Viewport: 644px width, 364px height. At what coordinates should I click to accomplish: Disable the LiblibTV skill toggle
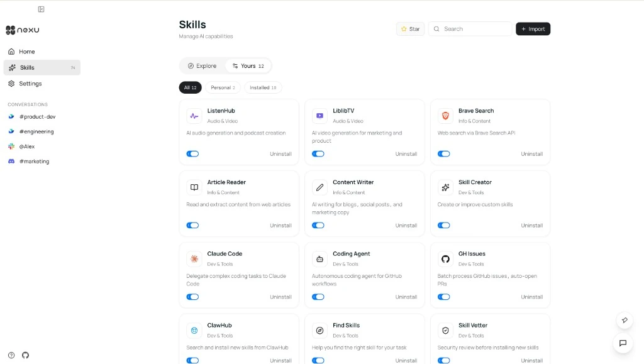(318, 154)
